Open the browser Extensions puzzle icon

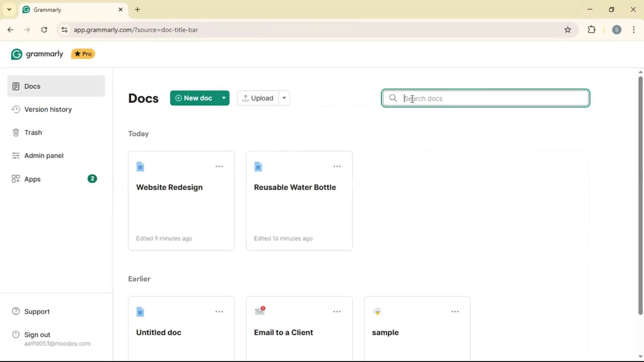pos(592,30)
